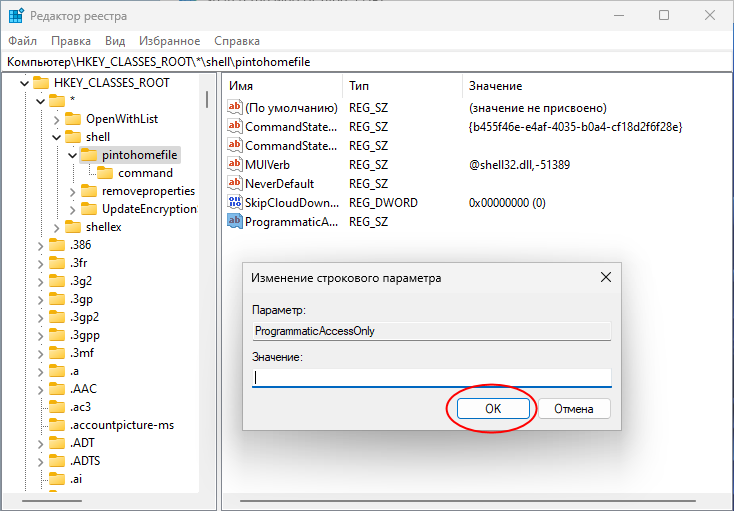734x511 pixels.
Task: Click the 0x00000000 (0) value cell
Action: point(507,203)
